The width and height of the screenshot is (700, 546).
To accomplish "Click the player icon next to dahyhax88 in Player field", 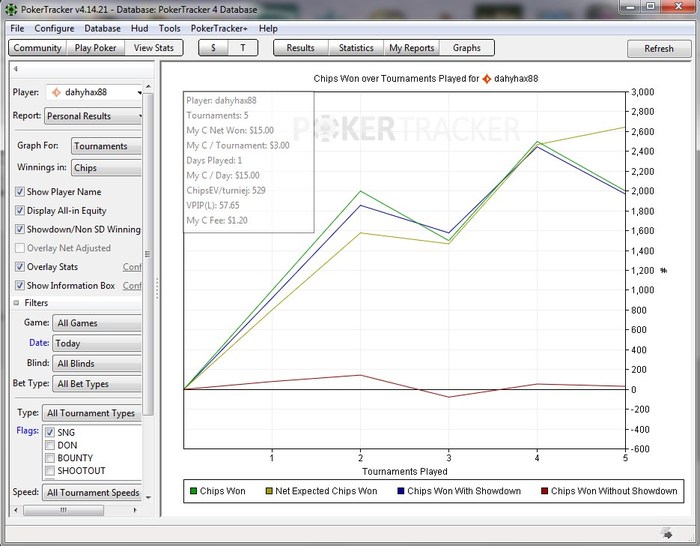I will 56,92.
